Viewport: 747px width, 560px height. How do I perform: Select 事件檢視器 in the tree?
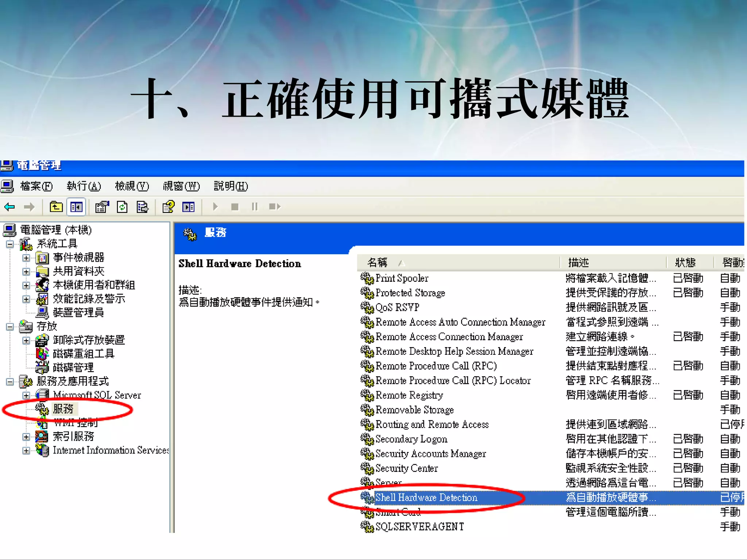78,257
